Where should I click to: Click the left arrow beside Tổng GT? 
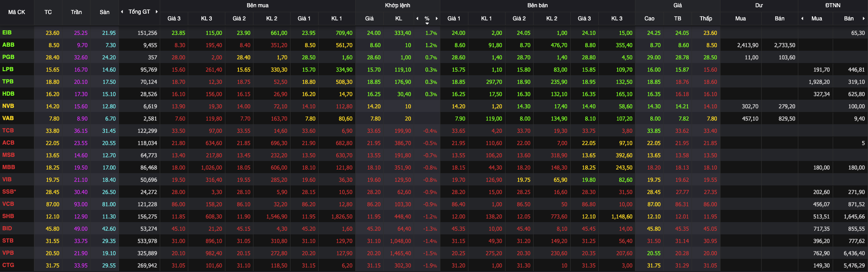point(122,12)
